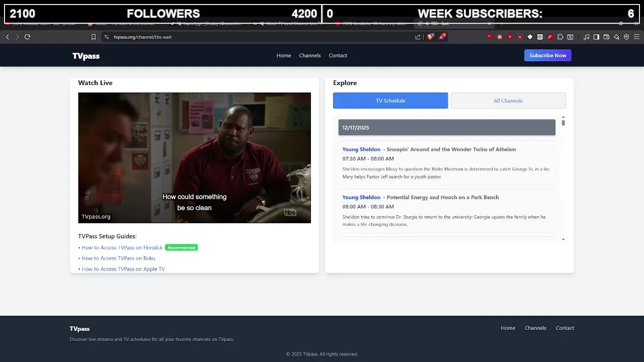Open the Brave Wallet icon
644x362 pixels.
coord(606,37)
